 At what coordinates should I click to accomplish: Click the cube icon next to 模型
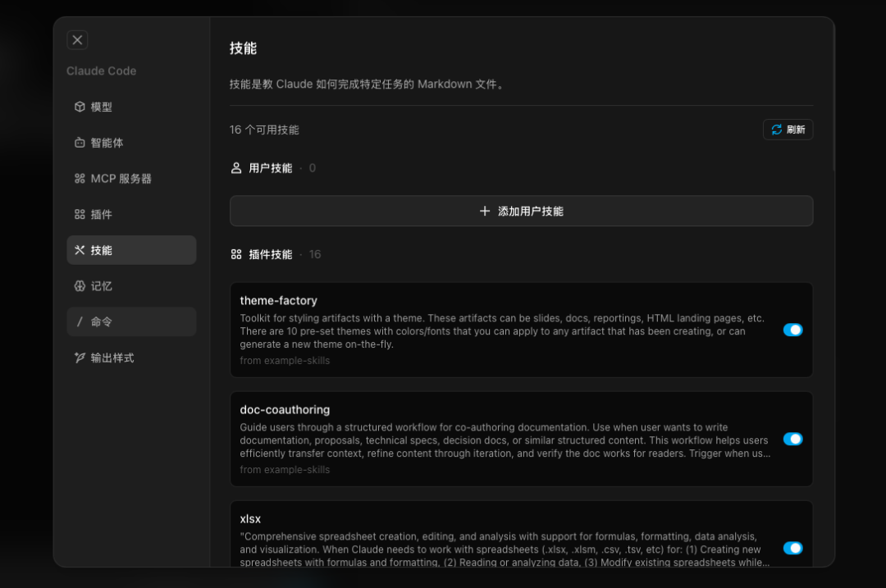[x=80, y=107]
